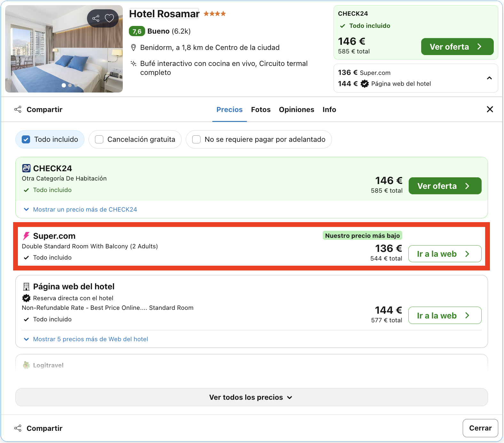Click the Super.com lightning logo icon
The height and width of the screenshot is (443, 504).
point(26,236)
